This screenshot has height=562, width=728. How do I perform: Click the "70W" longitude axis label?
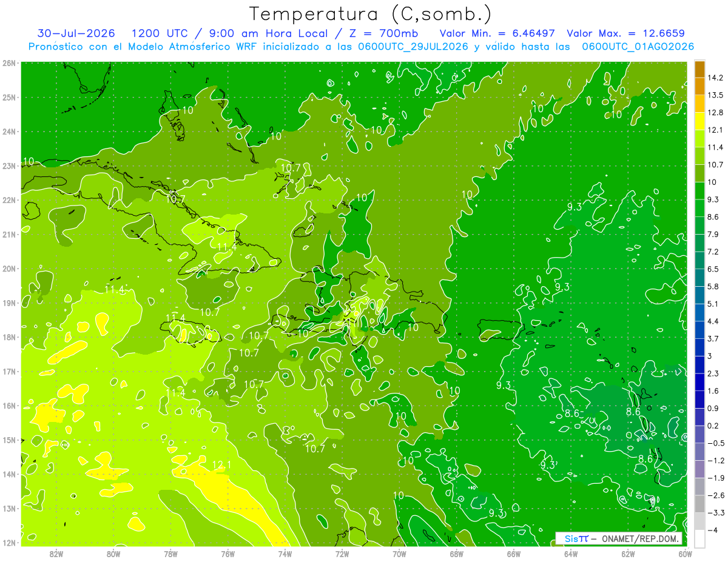[x=399, y=554]
